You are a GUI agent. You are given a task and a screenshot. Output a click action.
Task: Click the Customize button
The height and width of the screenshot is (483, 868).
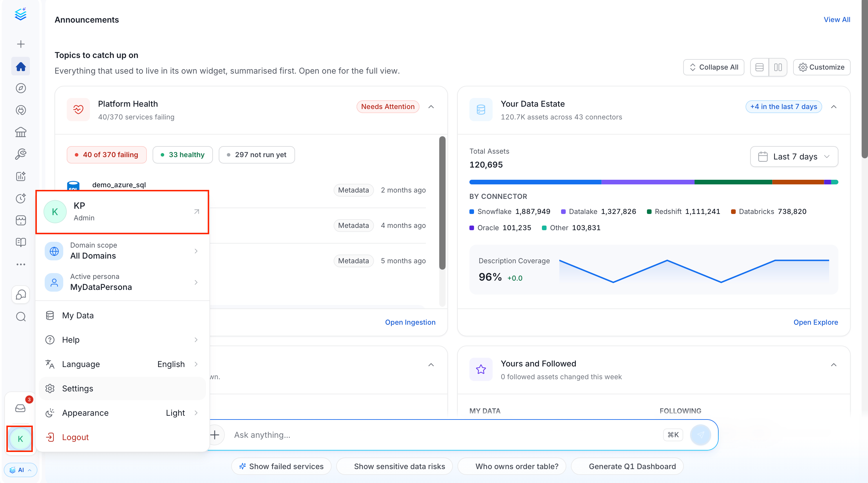tap(822, 67)
